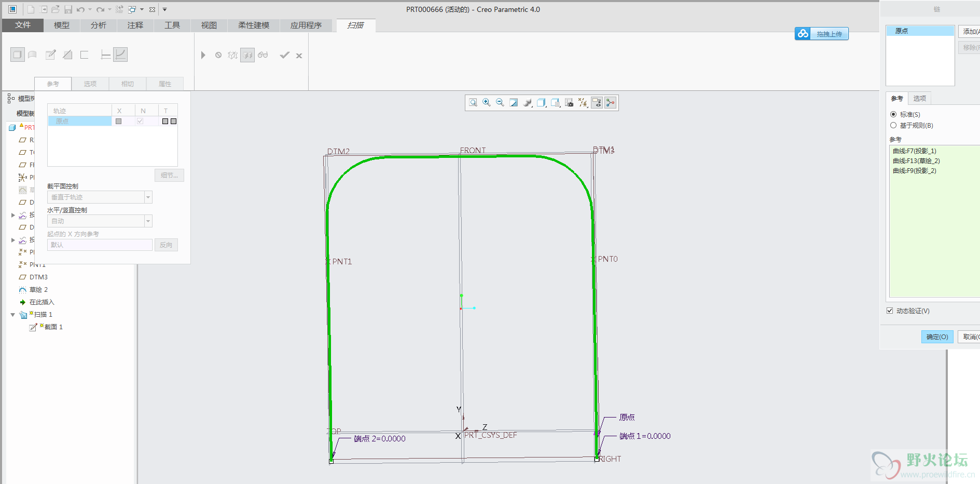Click the Verify glasses icon
Viewport: 980px width, 484px height.
(263, 55)
